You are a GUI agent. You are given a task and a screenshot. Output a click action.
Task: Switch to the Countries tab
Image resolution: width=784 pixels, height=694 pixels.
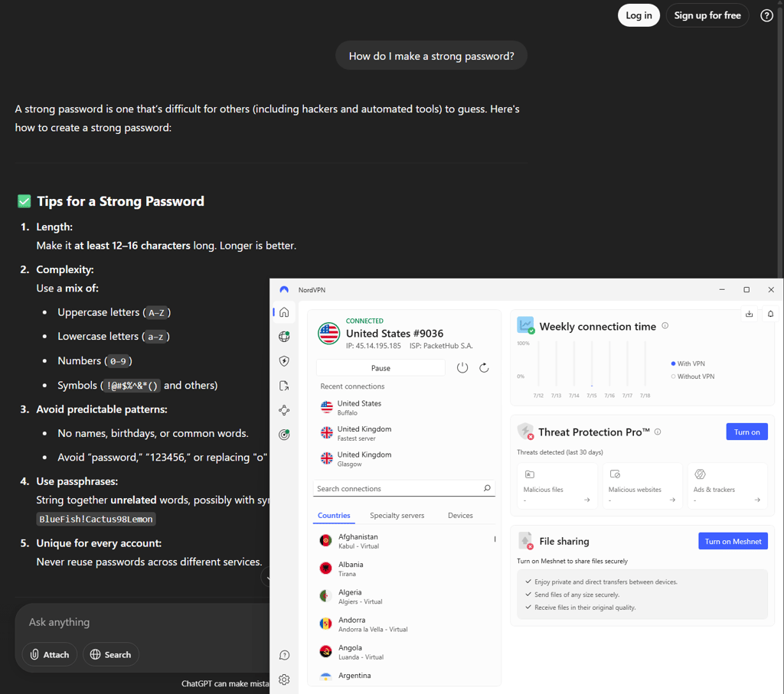click(334, 515)
